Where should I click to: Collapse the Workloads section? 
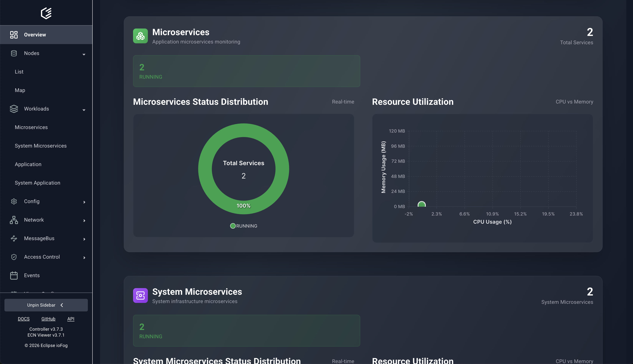(84, 110)
